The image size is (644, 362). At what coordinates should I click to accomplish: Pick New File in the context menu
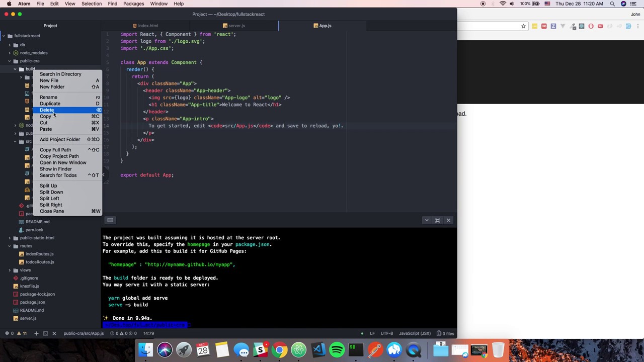[67, 80]
